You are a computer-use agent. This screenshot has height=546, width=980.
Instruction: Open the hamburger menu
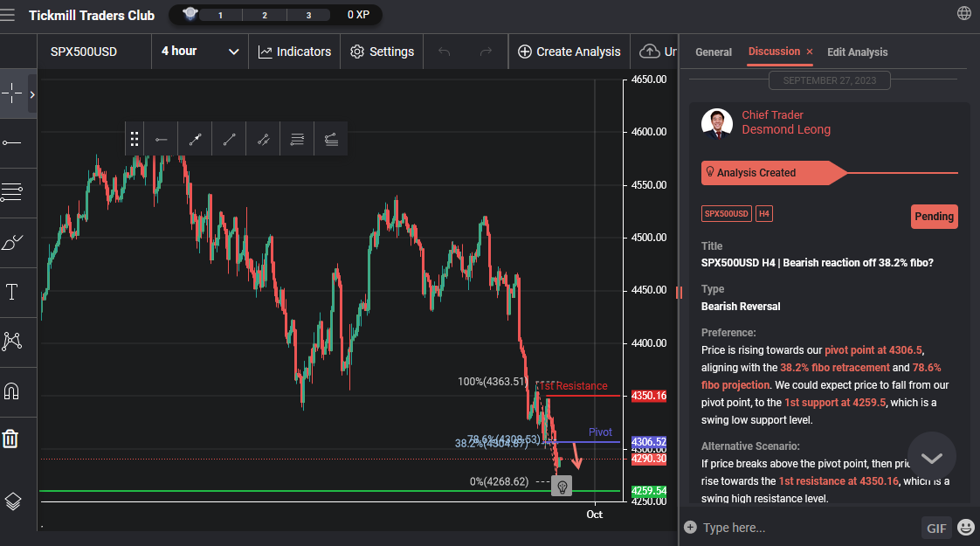(x=8, y=14)
